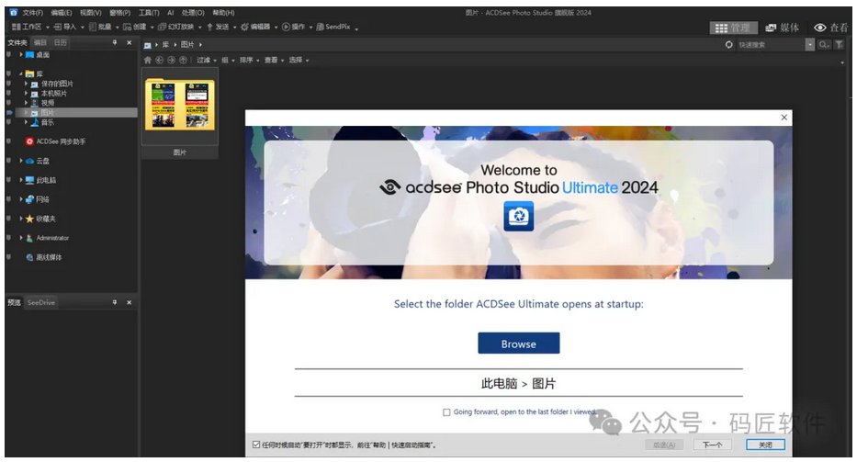This screenshot has width=868, height=462.
Task: Expand the 收藏夹 favorites node
Action: 21,219
